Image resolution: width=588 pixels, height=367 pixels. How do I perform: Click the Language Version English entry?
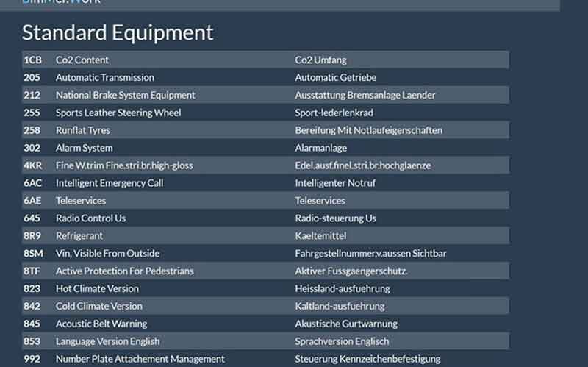coord(109,341)
